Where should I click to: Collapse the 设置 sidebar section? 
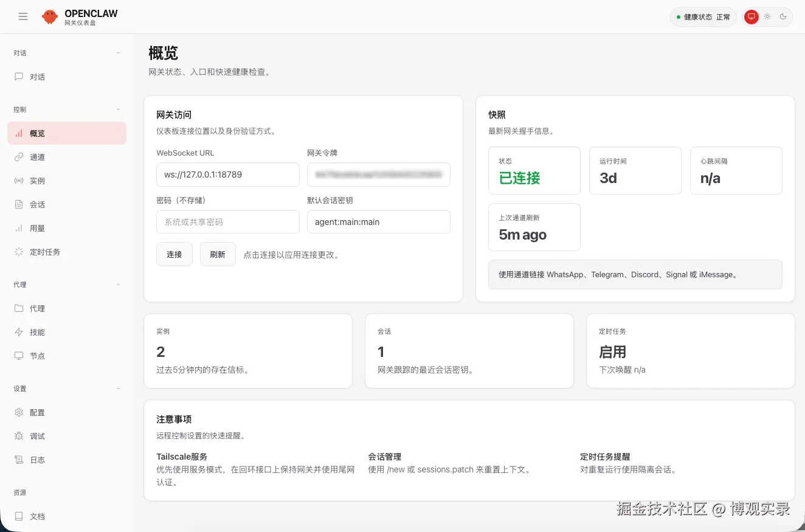[x=118, y=389]
